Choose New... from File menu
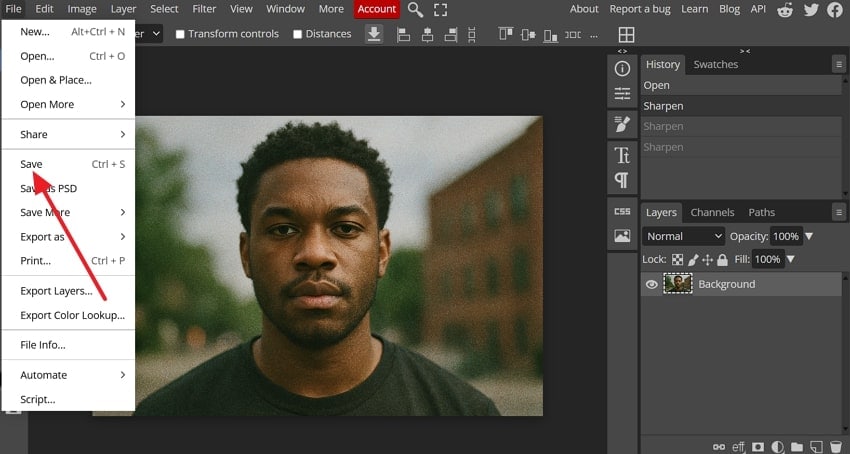Screen dimensions: 850x454 (x=68, y=31)
